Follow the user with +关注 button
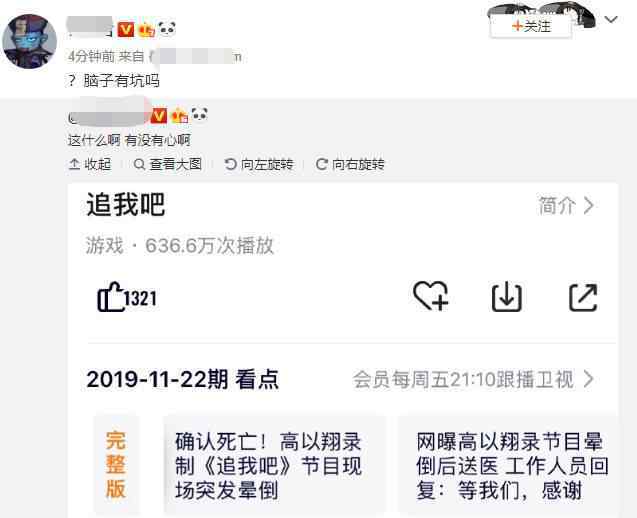Image resolution: width=637 pixels, height=518 pixels. tap(531, 26)
